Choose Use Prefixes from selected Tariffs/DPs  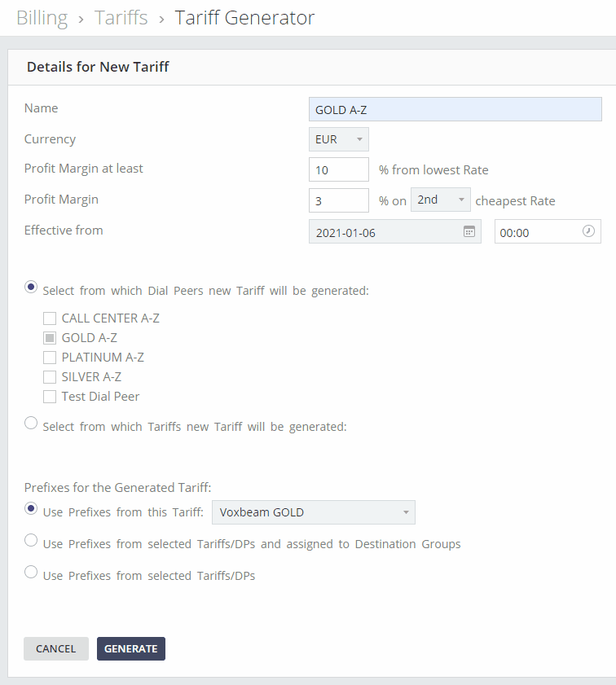point(31,572)
